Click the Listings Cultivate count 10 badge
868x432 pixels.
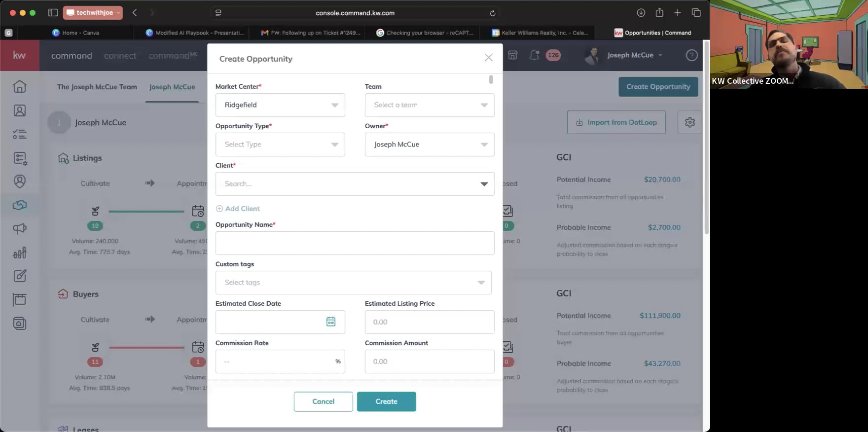point(95,226)
